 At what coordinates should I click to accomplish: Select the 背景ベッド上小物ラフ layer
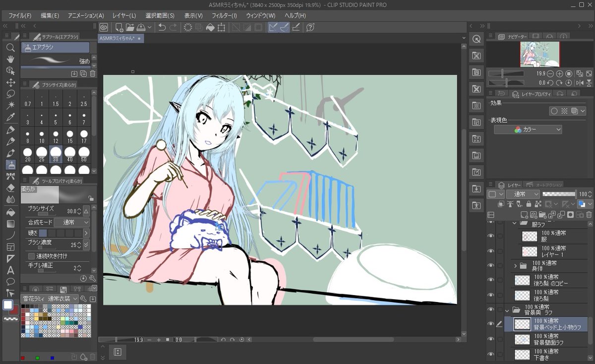pyautogui.click(x=546, y=324)
